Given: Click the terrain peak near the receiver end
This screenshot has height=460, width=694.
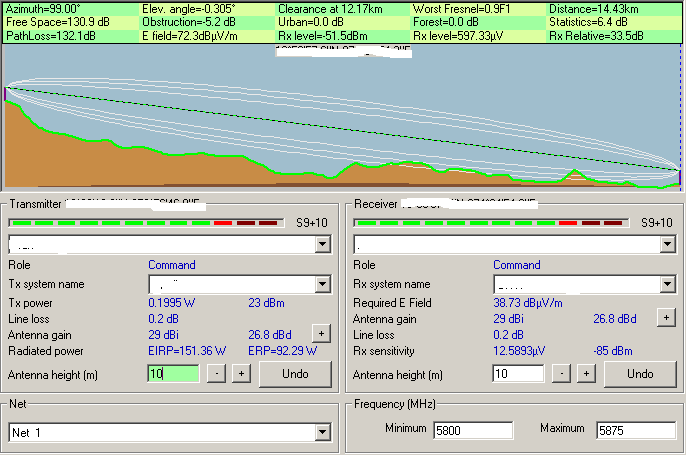Looking at the screenshot, I should click(x=575, y=172).
